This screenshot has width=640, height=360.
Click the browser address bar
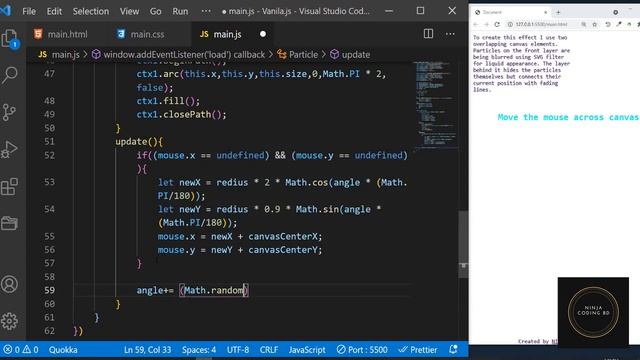[541, 24]
